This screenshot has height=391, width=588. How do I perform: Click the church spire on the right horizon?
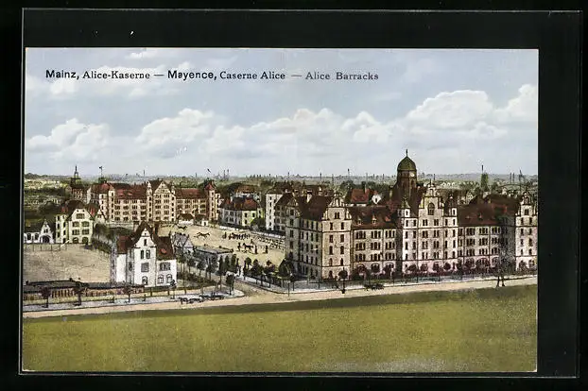(x=484, y=178)
